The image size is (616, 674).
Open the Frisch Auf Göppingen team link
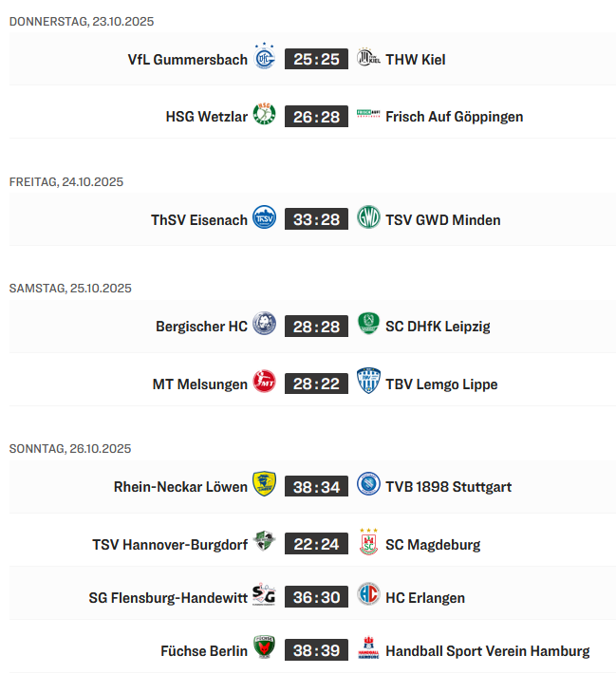pyautogui.click(x=454, y=117)
